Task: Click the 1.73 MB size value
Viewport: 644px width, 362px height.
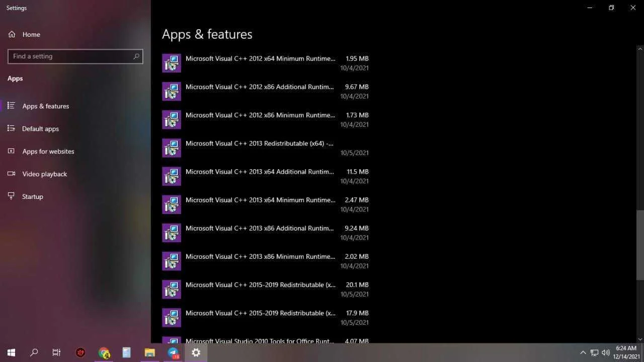Action: [x=357, y=115]
